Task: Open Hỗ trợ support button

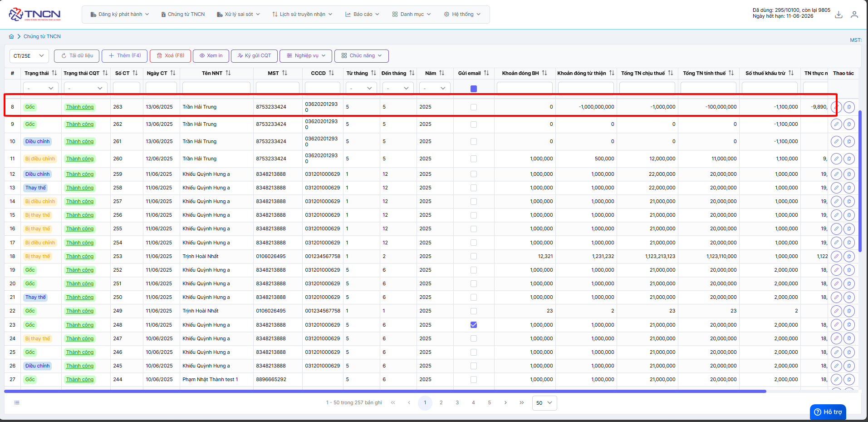Action: point(828,412)
